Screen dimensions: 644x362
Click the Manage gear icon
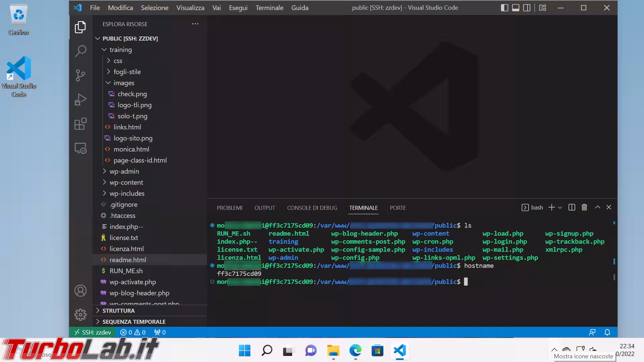coord(80,315)
